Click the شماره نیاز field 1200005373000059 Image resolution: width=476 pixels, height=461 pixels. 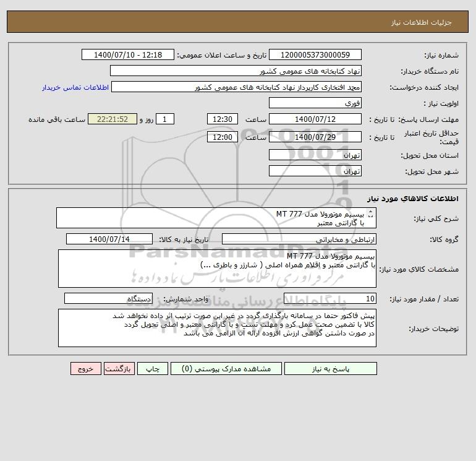click(x=315, y=54)
